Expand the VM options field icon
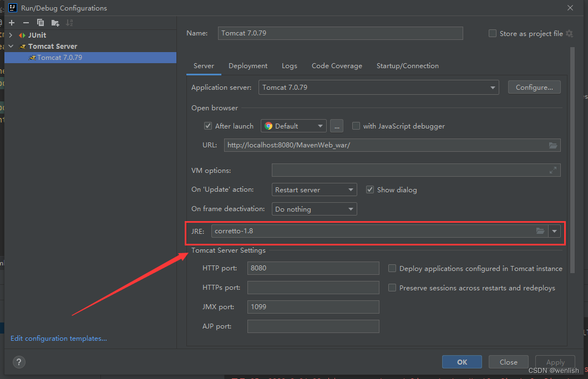The image size is (588, 379). tap(552, 171)
